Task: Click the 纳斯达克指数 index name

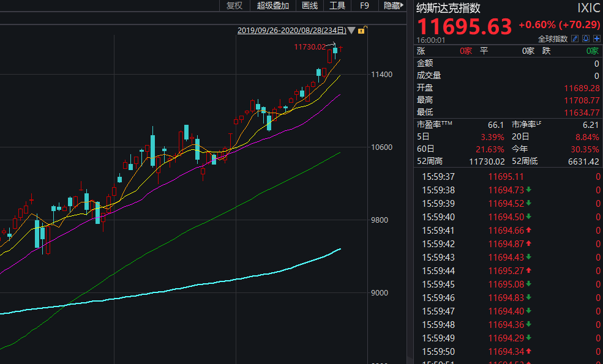Action: pyautogui.click(x=449, y=8)
